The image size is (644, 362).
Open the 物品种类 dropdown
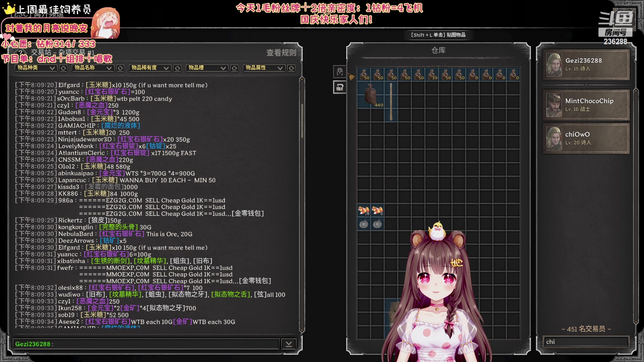(x=36, y=68)
